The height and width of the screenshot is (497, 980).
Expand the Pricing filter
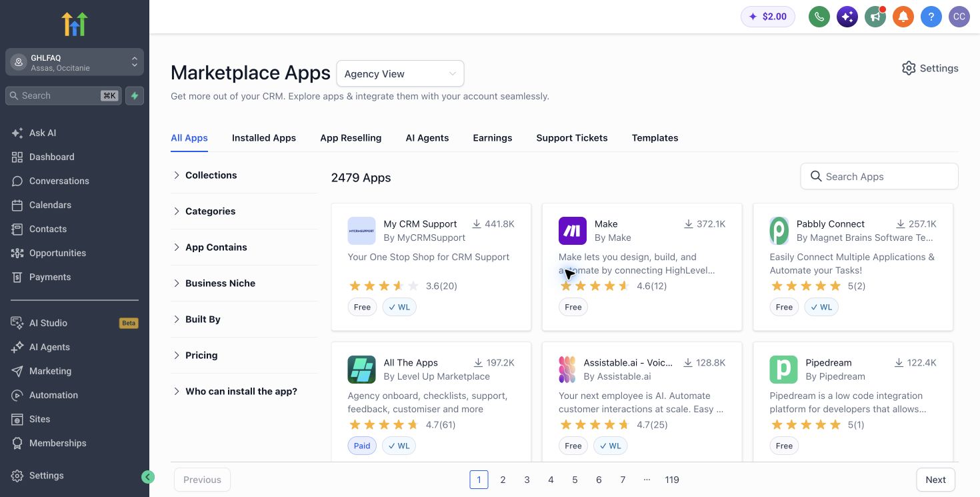[x=244, y=355]
